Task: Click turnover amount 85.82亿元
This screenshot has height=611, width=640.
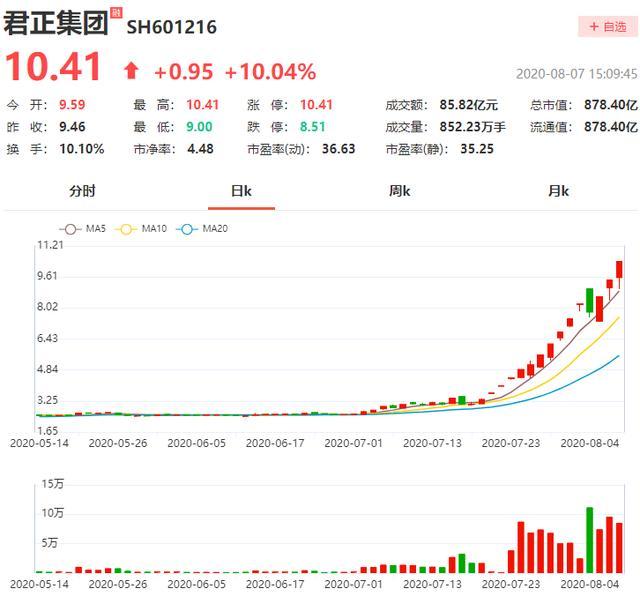Action: 469,105
